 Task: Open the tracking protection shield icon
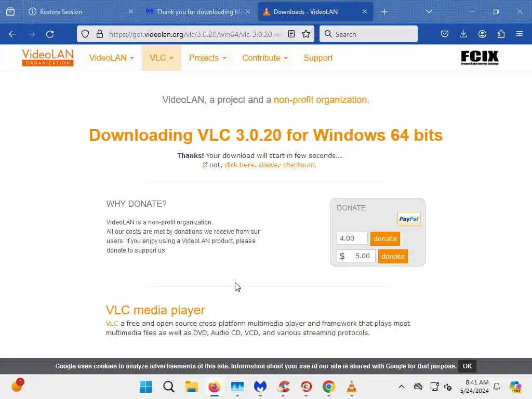[85, 34]
